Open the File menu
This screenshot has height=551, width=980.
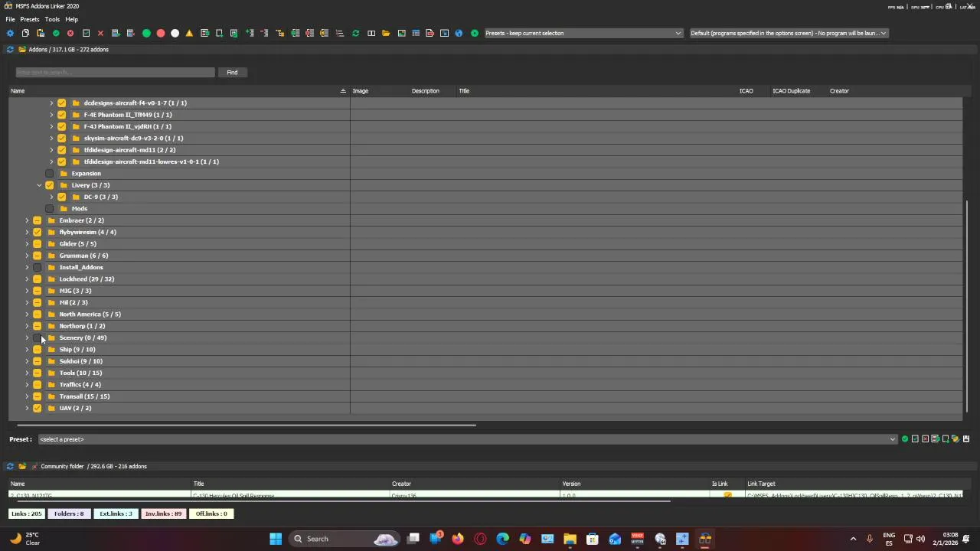point(11,19)
